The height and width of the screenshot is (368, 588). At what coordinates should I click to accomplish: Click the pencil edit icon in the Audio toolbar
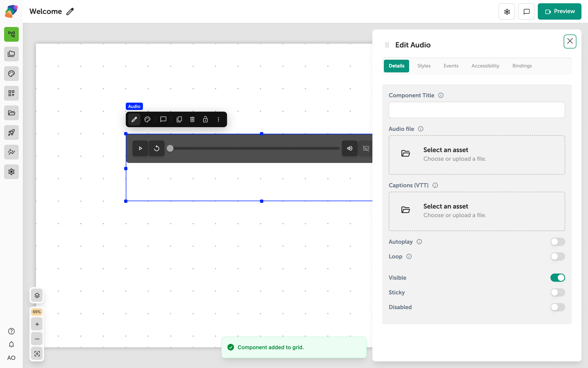(x=134, y=120)
